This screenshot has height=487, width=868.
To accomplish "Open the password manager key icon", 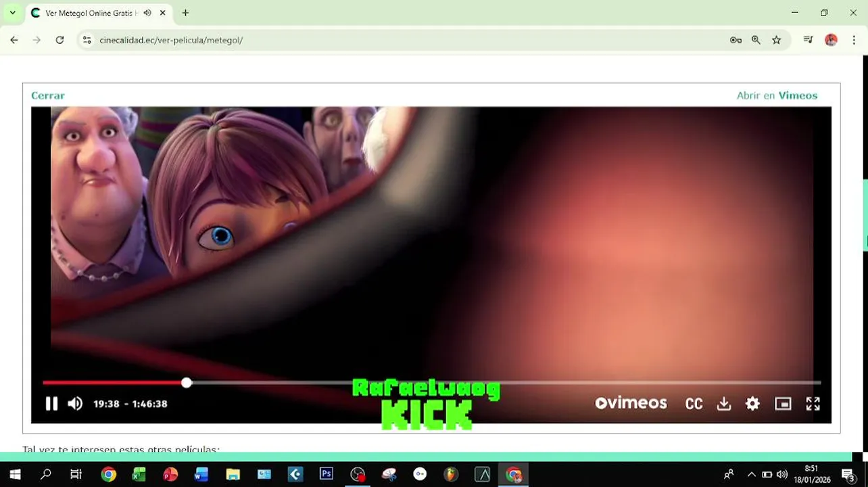I will click(736, 40).
